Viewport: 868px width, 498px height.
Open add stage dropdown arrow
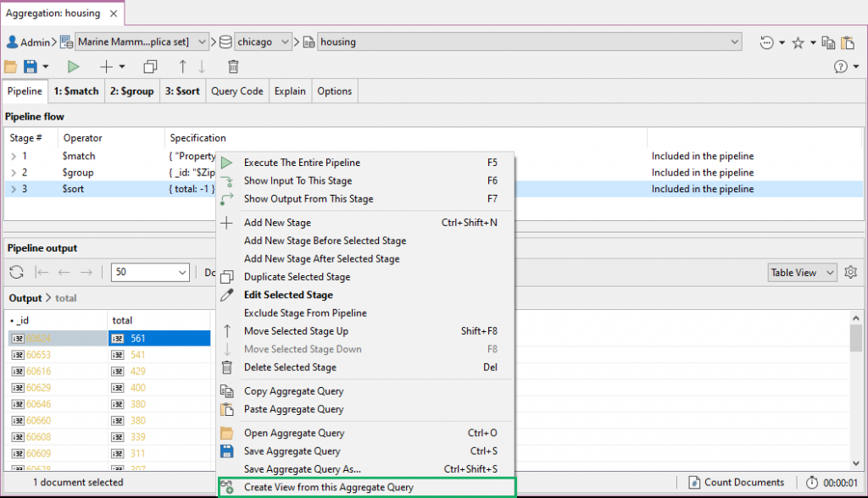point(122,67)
